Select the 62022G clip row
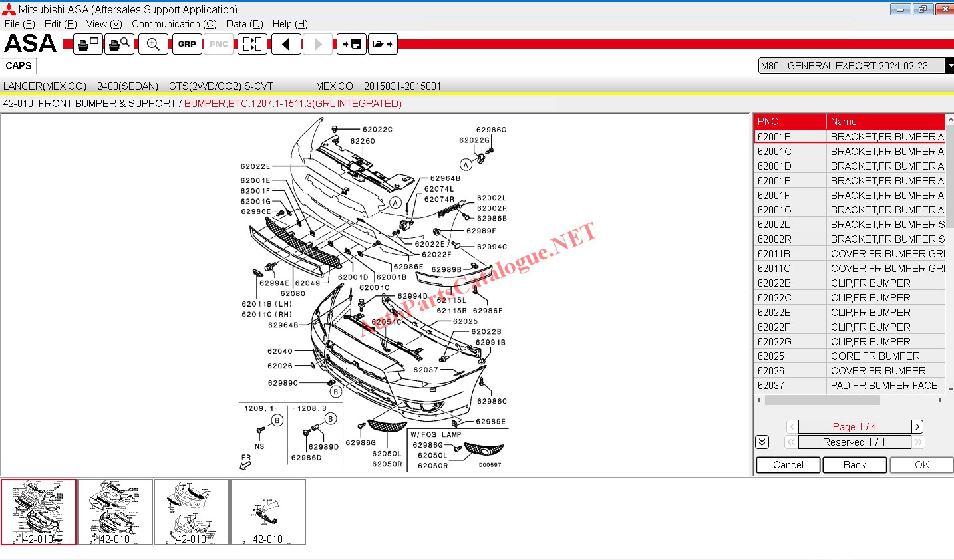Viewport: 954px width, 560px height. [x=850, y=341]
